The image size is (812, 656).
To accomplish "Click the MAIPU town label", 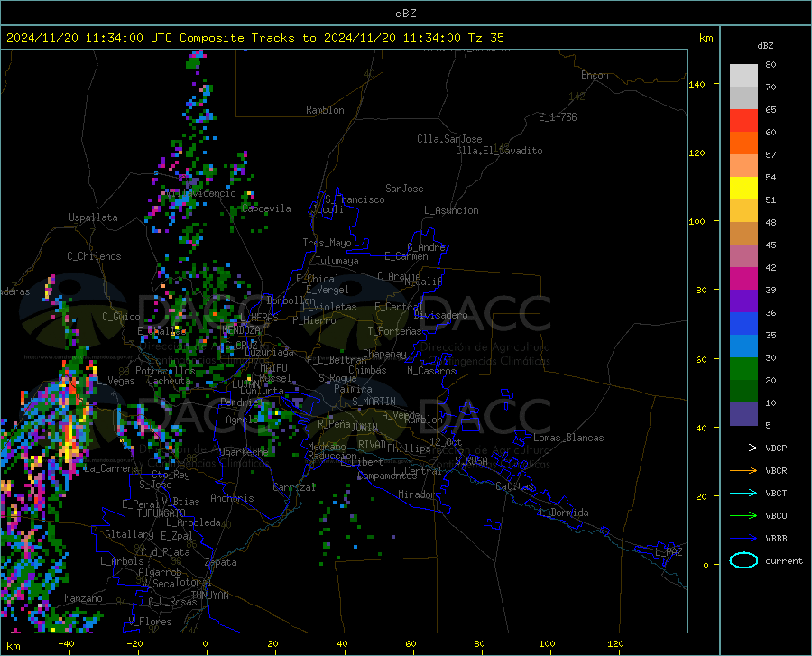I will click(273, 367).
